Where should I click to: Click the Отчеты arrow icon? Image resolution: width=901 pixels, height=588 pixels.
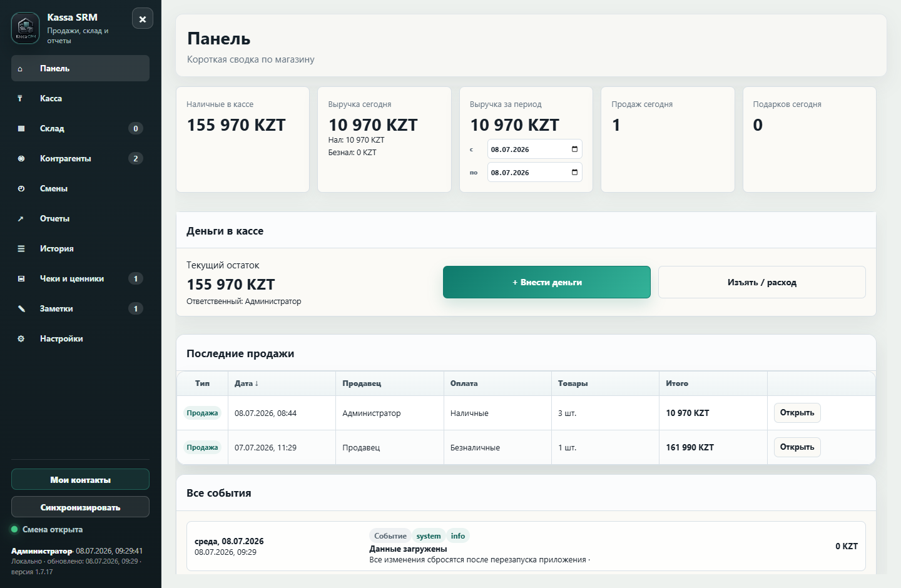point(21,219)
